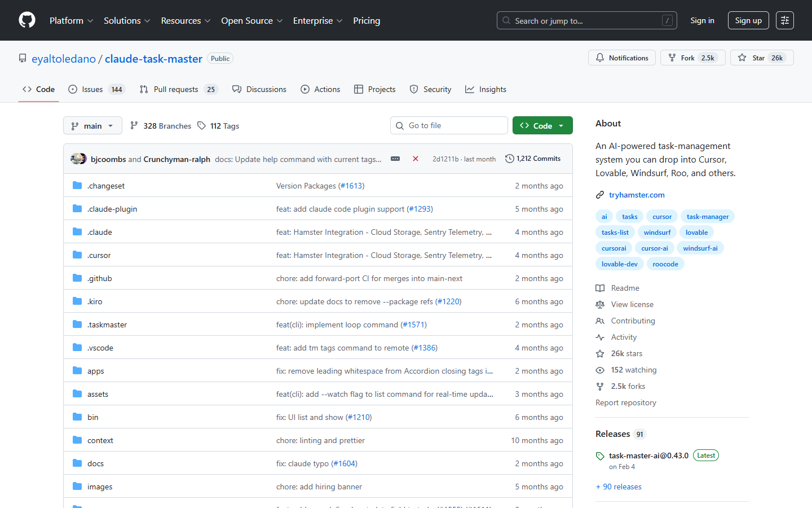Click the tag icon beside 112 Tags
812x508 pixels.
click(201, 125)
